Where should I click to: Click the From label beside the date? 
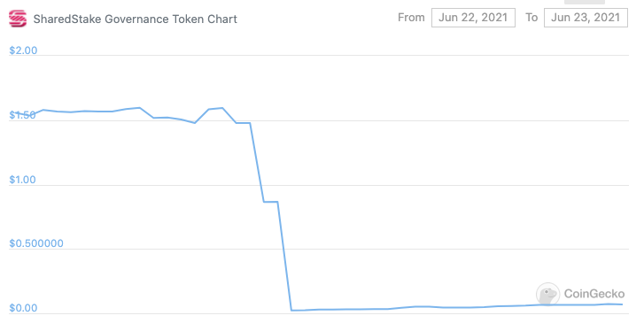coord(411,18)
